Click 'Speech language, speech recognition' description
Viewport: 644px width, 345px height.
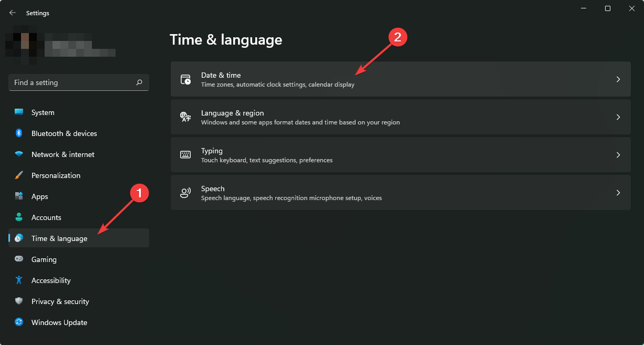click(x=292, y=198)
